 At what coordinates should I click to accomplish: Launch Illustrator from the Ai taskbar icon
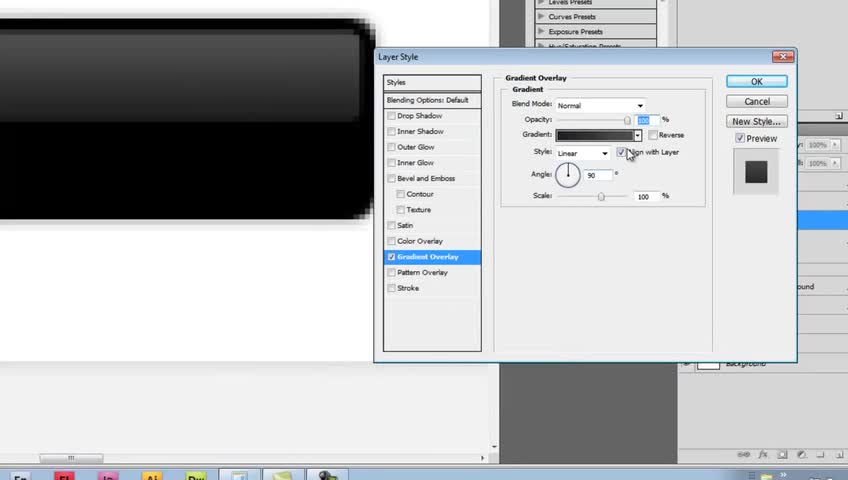[x=152, y=476]
